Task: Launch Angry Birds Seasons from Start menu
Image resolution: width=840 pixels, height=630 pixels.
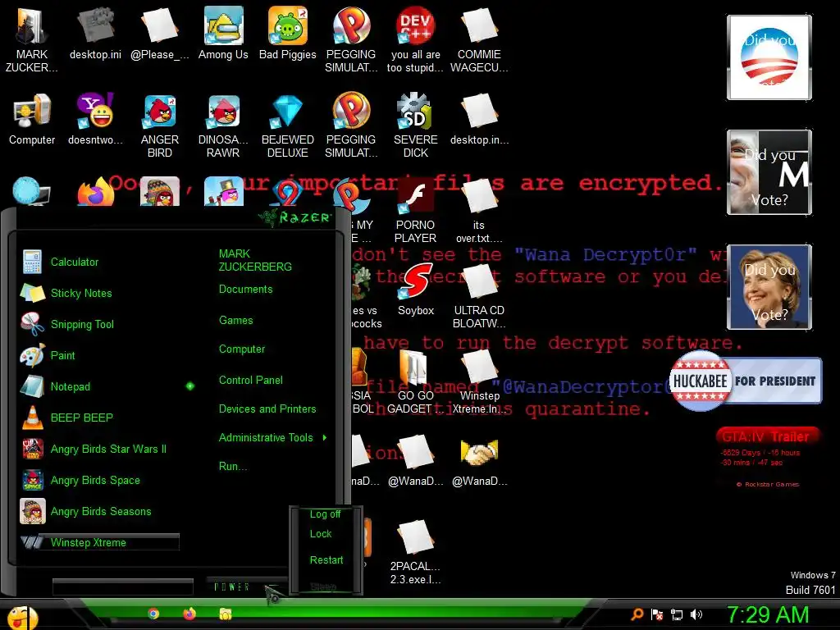Action: pyautogui.click(x=102, y=511)
